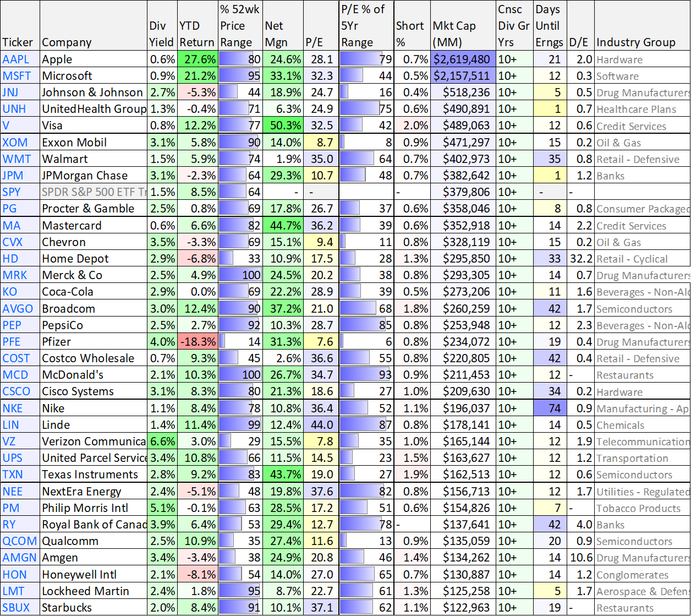Image resolution: width=691 pixels, height=616 pixels.
Task: Click United Parcel Service's 10.8% YTD cell
Action: click(198, 457)
